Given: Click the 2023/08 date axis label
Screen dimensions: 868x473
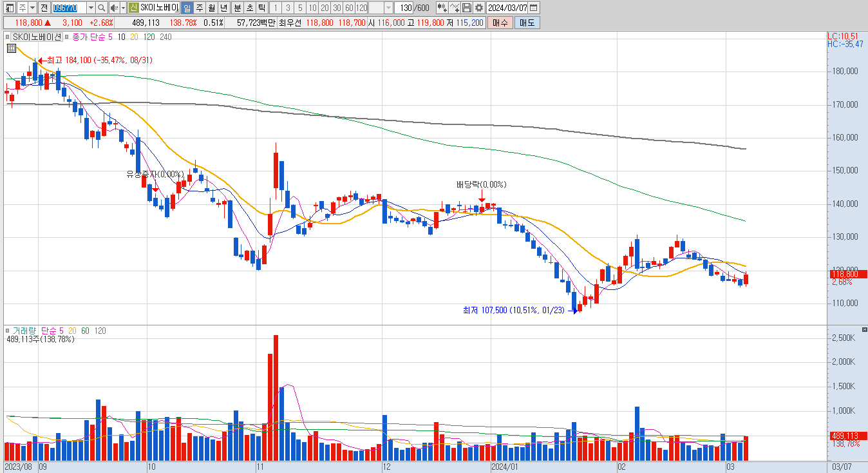Looking at the screenshot, I should [x=18, y=467].
